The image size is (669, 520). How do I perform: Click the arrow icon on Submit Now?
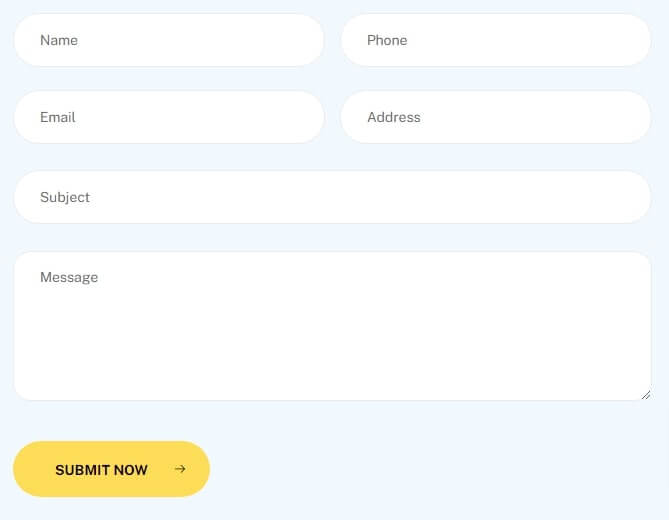coord(180,469)
